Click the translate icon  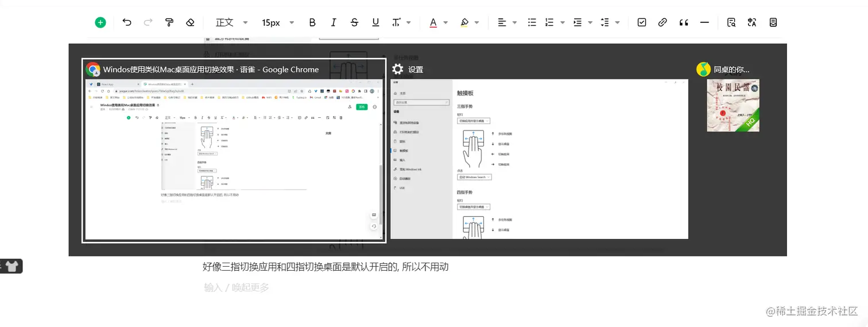tap(752, 22)
